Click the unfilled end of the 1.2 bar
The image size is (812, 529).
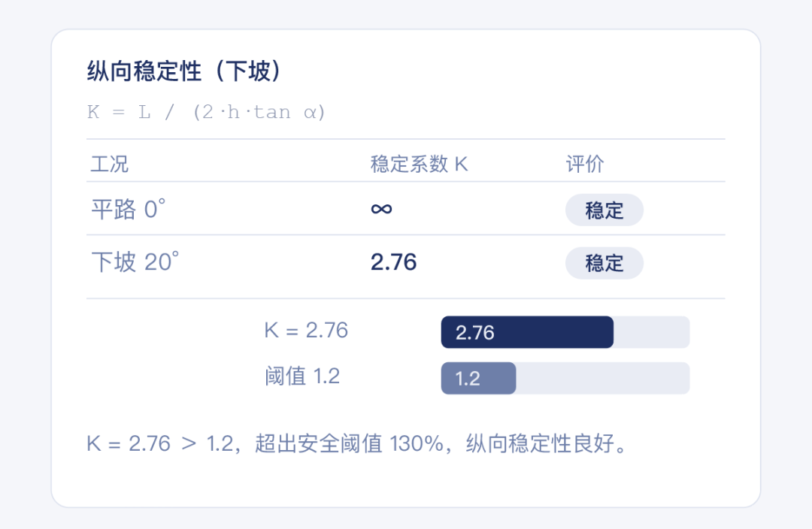click(601, 378)
